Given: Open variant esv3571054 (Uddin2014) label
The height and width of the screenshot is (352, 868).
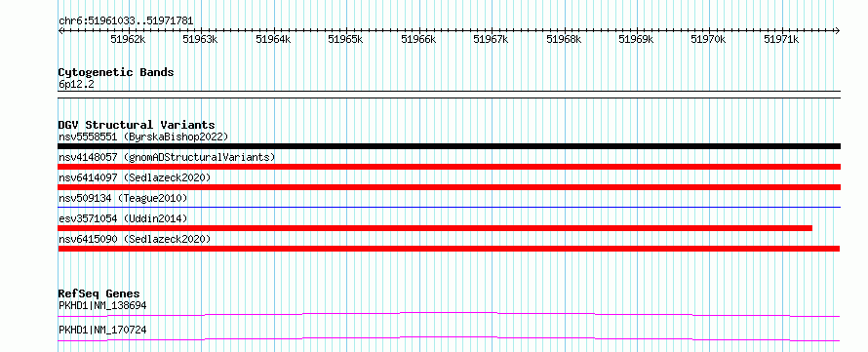Looking at the screenshot, I should [x=123, y=218].
